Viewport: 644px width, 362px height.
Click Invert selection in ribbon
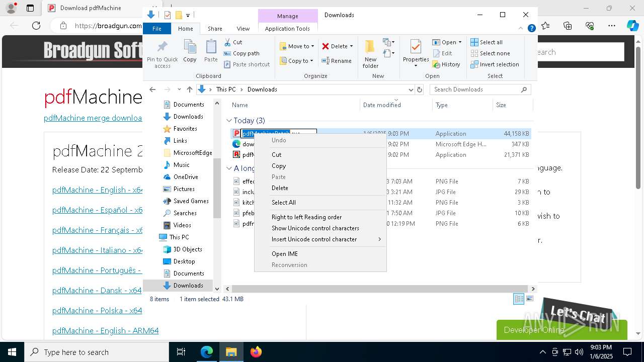click(495, 64)
